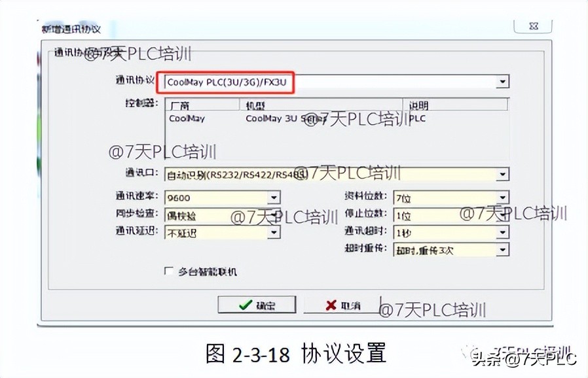Open the 停止位数 dropdown showing 1位
The height and width of the screenshot is (378, 588).
point(503,215)
